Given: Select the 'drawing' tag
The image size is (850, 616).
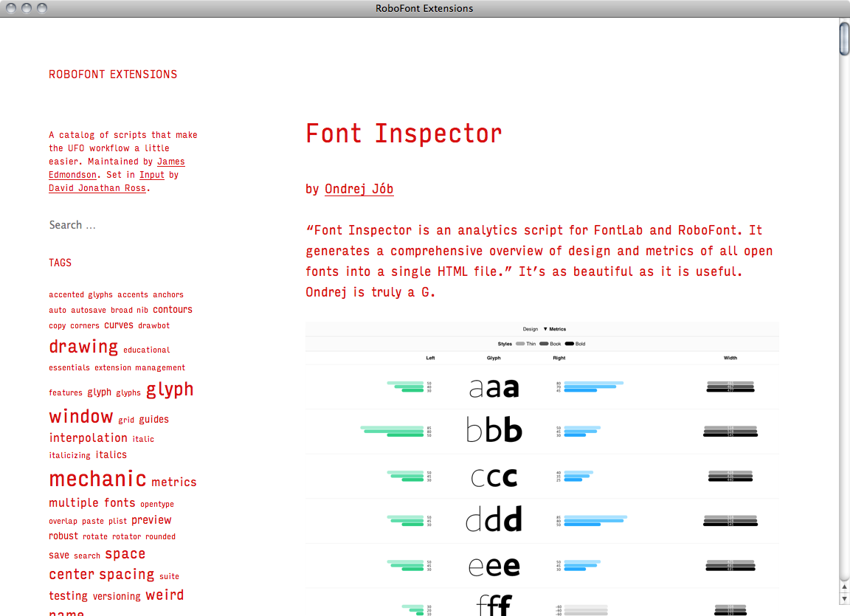Looking at the screenshot, I should pyautogui.click(x=83, y=347).
